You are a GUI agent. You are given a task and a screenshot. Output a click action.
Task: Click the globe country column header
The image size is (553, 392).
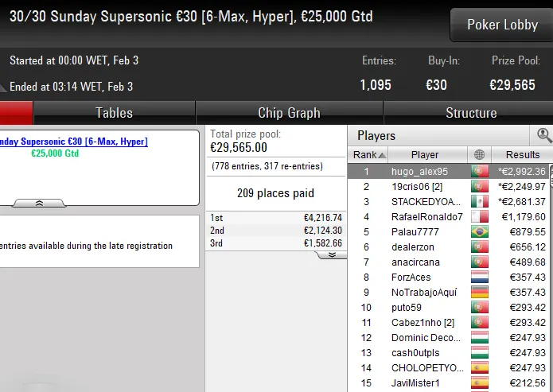click(x=479, y=155)
